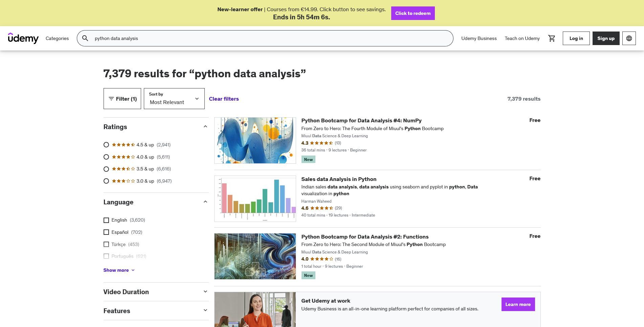This screenshot has height=327, width=644.
Task: Click the search magnifier icon
Action: (x=85, y=38)
